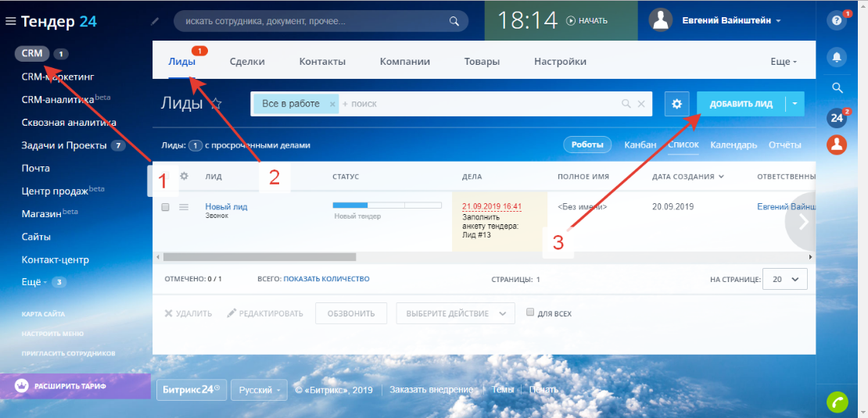Open the user avatar for Евгений Вайнштейн
Viewport: 868px width, 418px height.
[661, 20]
